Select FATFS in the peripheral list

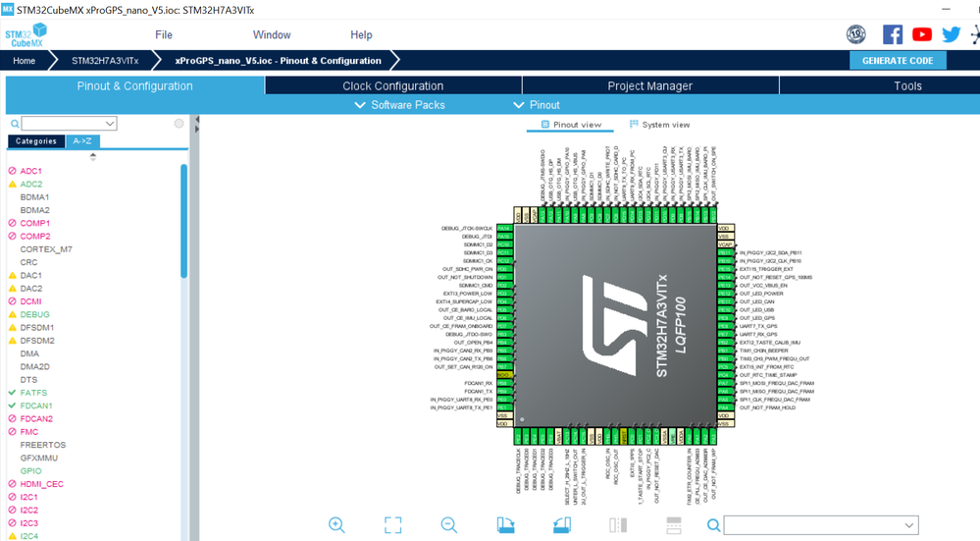33,393
